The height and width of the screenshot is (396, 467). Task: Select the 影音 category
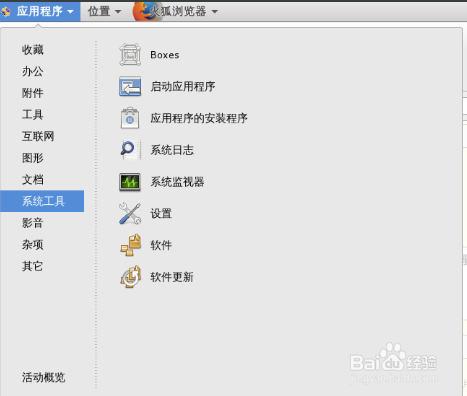coord(33,223)
